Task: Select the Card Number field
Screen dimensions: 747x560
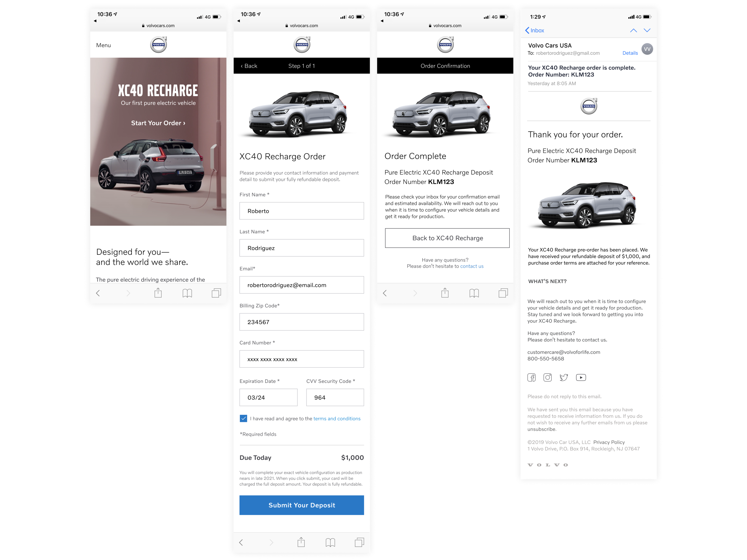Action: coord(302,359)
